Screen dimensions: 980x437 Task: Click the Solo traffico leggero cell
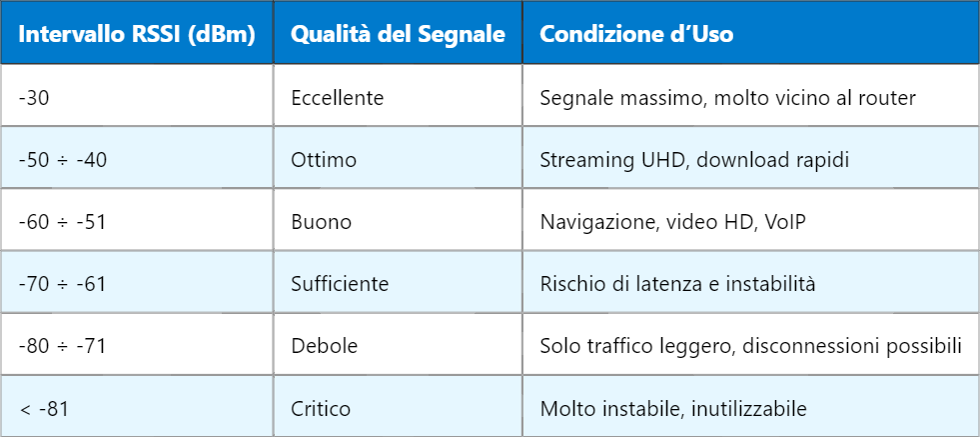point(750,346)
